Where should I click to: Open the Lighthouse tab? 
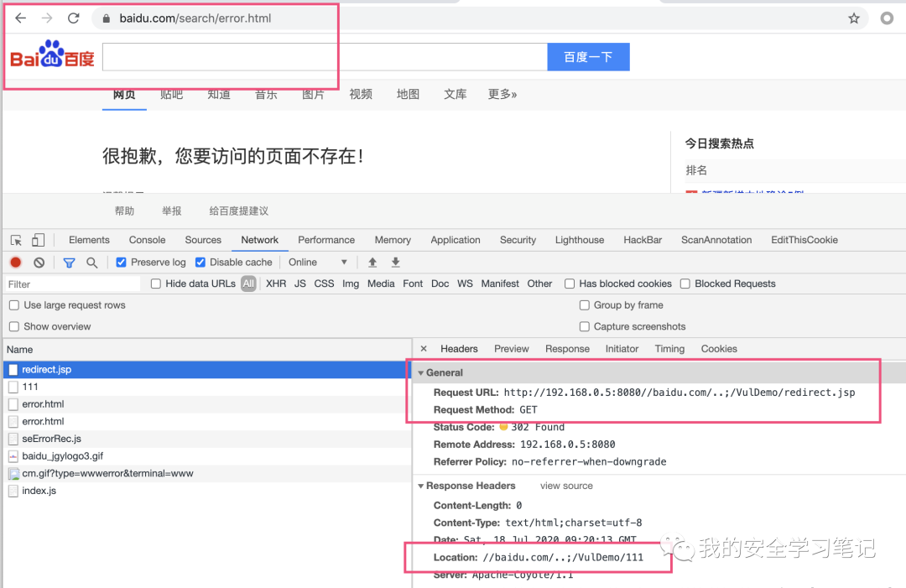(x=580, y=240)
